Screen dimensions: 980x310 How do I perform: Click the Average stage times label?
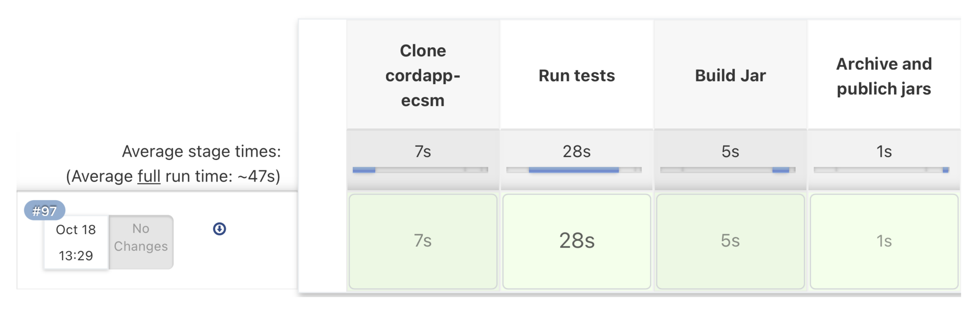point(201,152)
